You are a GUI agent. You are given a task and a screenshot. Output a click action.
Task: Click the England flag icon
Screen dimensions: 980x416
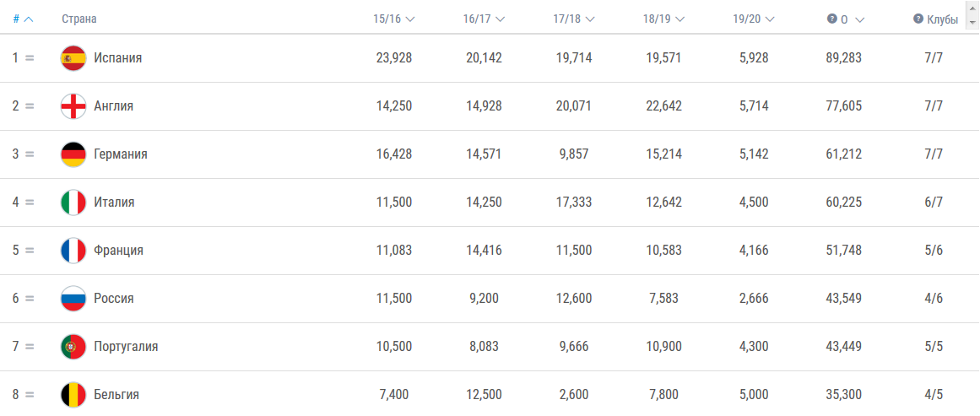pos(73,106)
